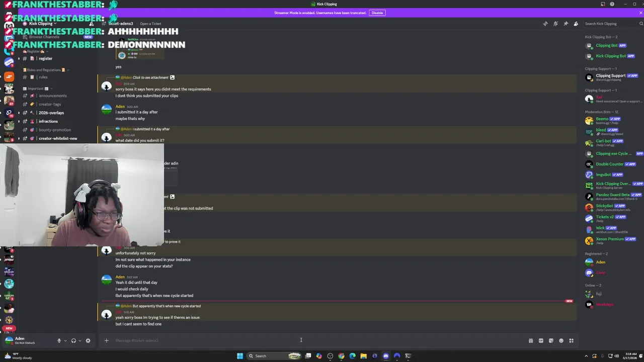Open Beemo bot member profile
Screen dimensions: 644x362
pos(613,121)
